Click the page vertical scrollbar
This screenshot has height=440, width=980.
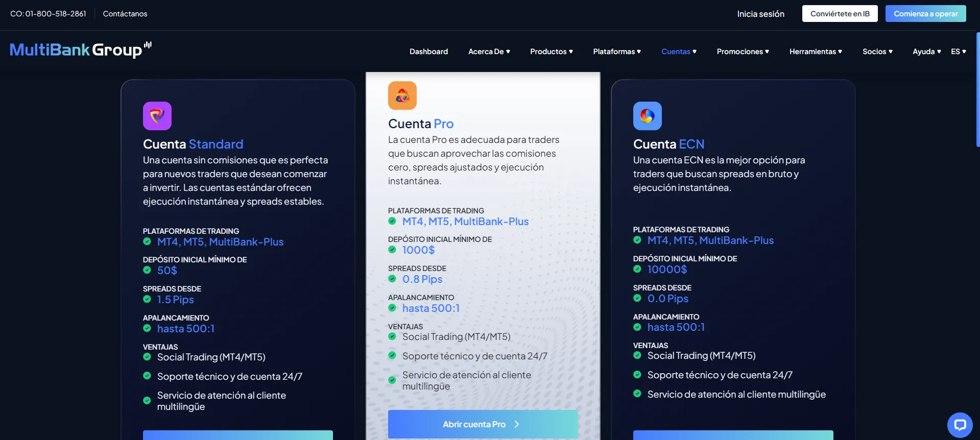[x=977, y=89]
